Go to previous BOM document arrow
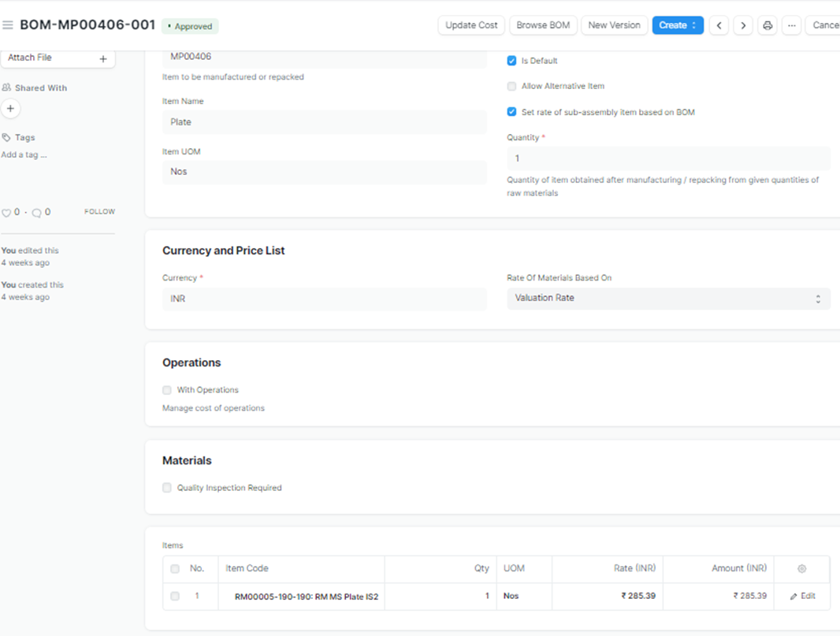 click(x=719, y=25)
